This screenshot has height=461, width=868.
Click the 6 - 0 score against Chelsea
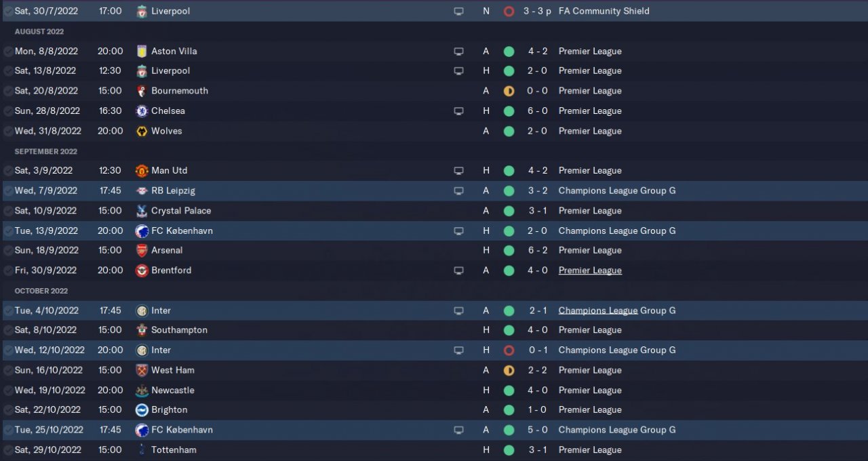(537, 111)
